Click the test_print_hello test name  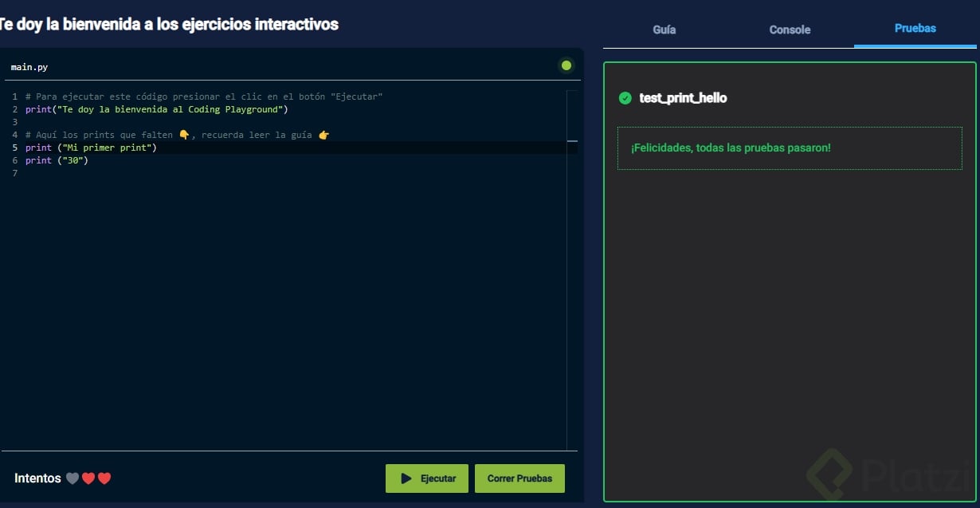click(683, 98)
